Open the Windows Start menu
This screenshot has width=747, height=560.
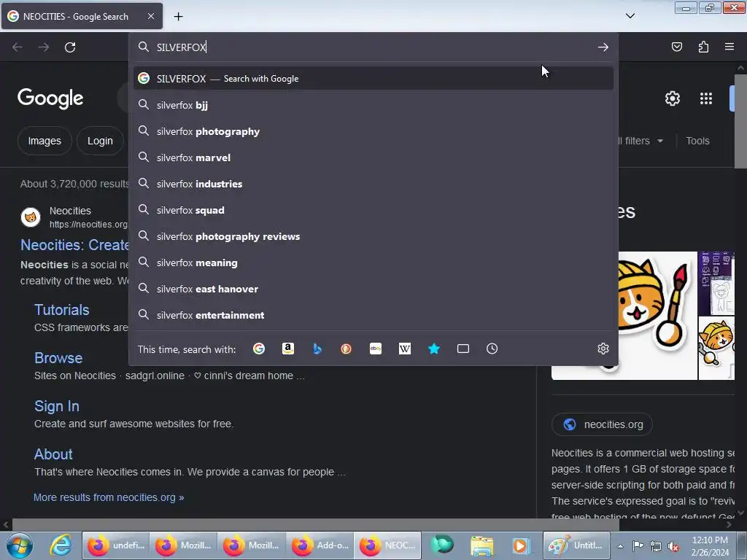(x=20, y=545)
